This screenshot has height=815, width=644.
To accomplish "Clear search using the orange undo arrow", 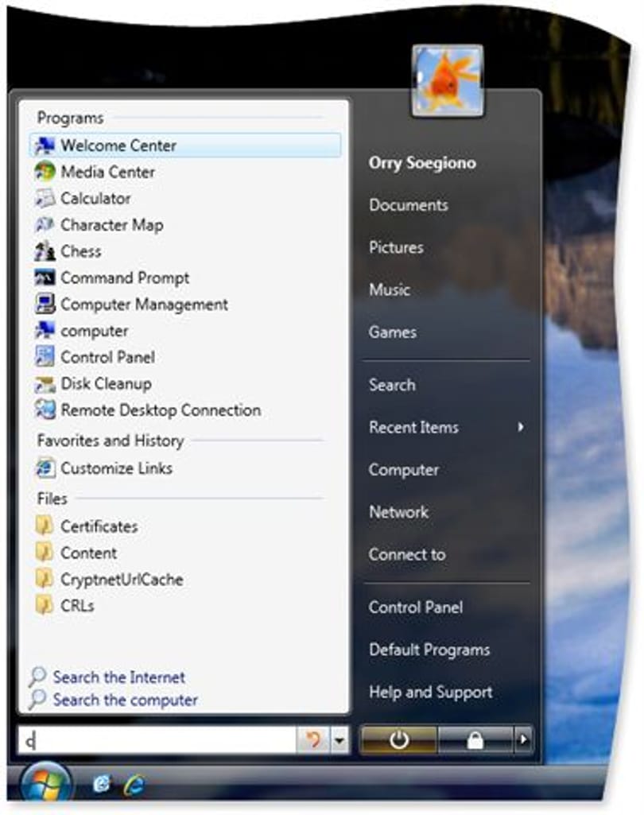I will tap(313, 739).
